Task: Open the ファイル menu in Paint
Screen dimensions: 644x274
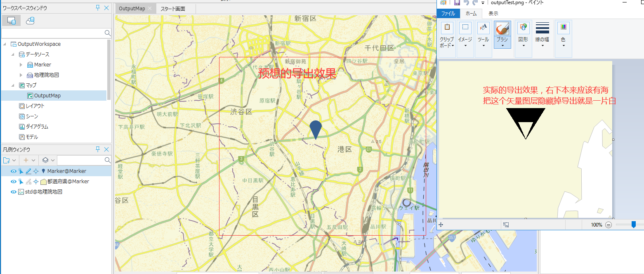Action: (x=448, y=14)
